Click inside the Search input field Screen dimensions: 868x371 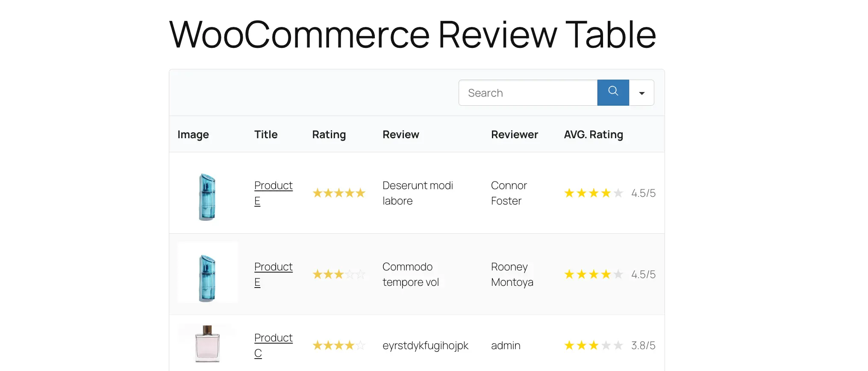pyautogui.click(x=526, y=92)
